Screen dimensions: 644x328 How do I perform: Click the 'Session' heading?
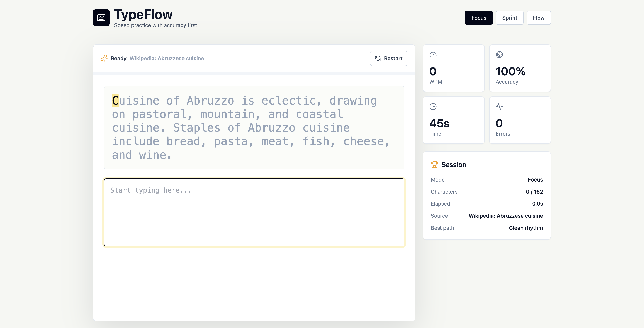pos(453,165)
